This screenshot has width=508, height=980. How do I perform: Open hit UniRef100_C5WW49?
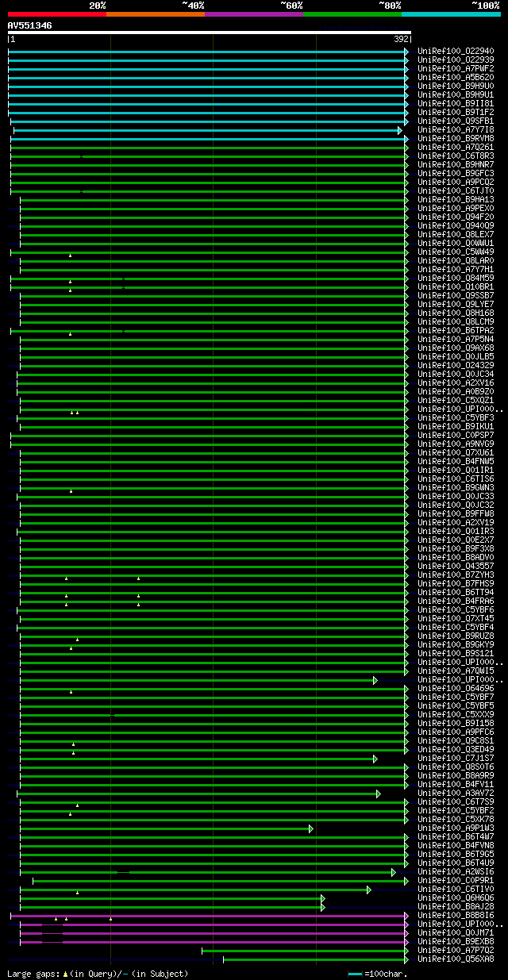456,252
